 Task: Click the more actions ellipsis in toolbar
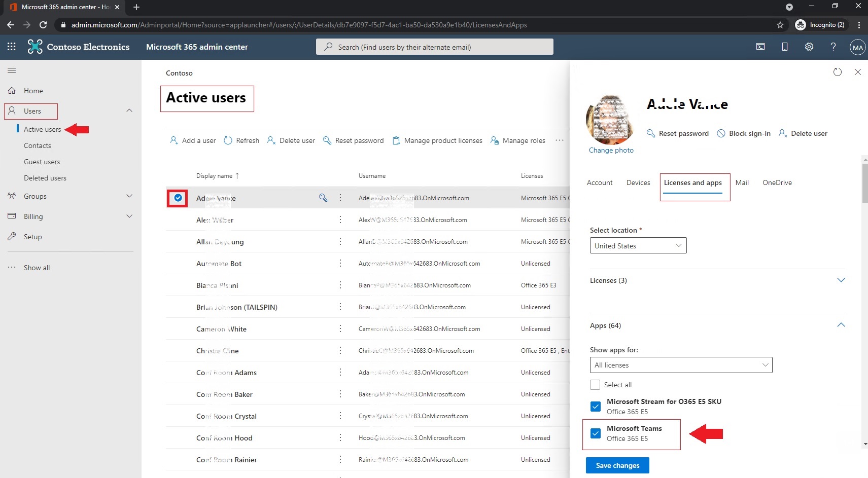(x=560, y=140)
